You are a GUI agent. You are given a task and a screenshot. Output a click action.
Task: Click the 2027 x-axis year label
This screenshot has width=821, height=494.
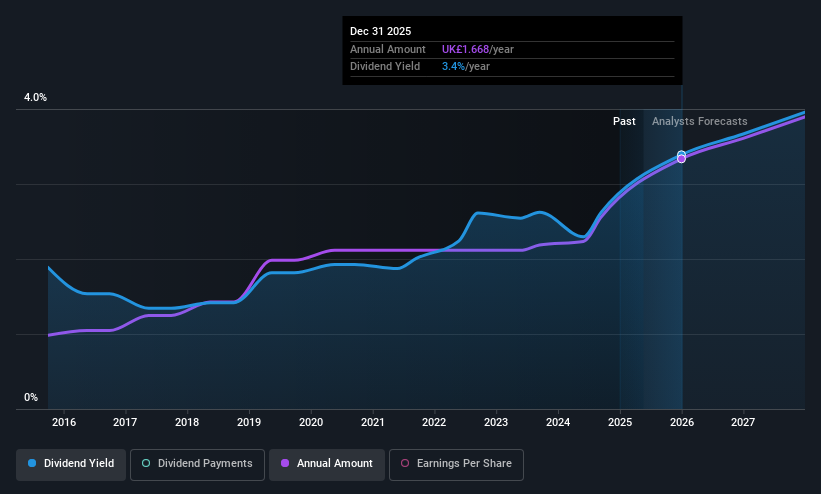[x=743, y=422]
